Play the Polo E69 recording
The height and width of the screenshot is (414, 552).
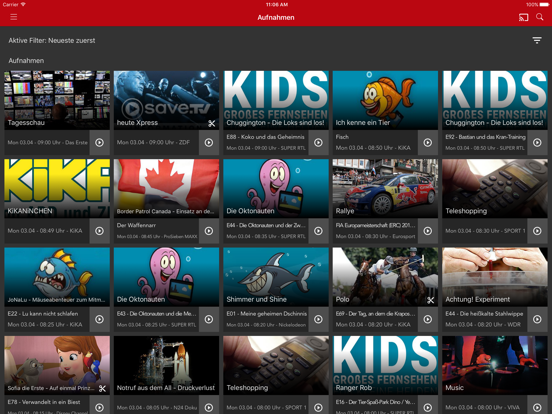pyautogui.click(x=428, y=319)
